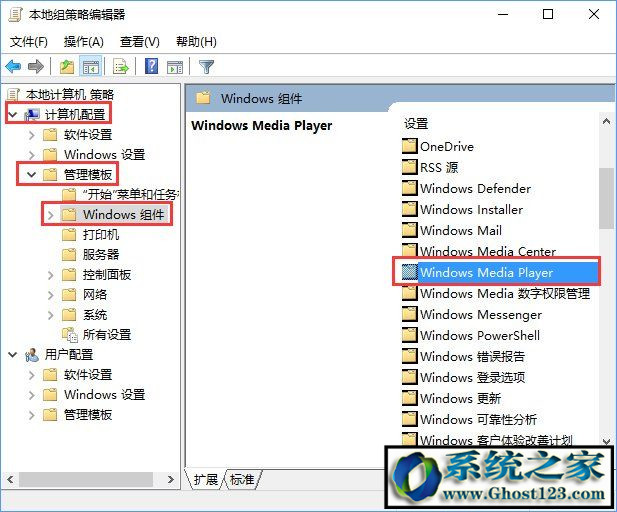Expand 软件设置 under 计算机配置
This screenshot has width=617, height=512.
point(31,135)
